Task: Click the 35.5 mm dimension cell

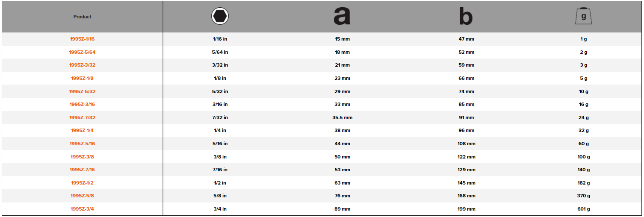Action: click(342, 117)
